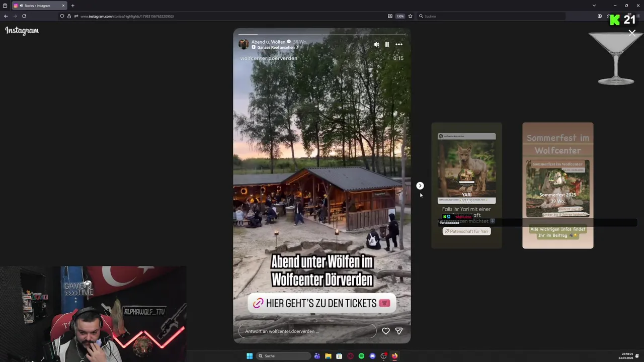Select the Sommerfest 2025 story preview card

tap(557, 186)
